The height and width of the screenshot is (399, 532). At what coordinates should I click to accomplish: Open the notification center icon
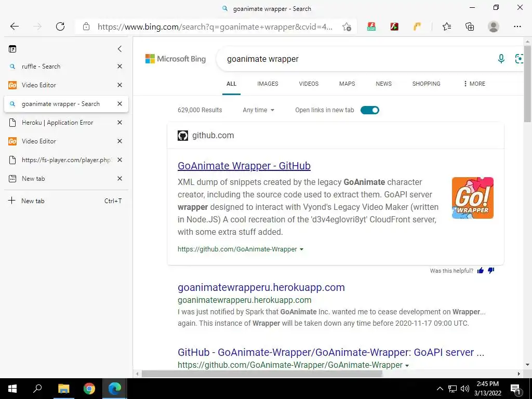(x=515, y=389)
